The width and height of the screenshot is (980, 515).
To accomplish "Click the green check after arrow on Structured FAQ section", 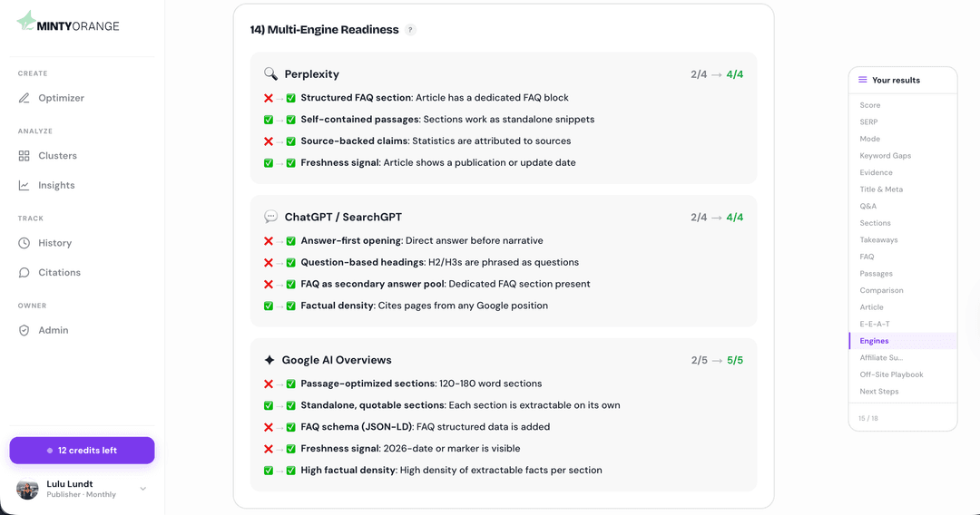I will pos(290,98).
